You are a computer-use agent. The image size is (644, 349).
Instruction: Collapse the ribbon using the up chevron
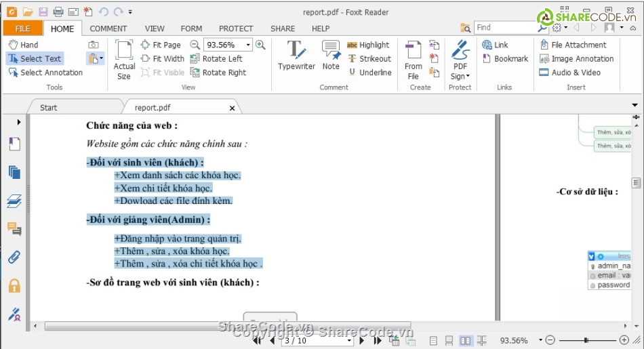[x=633, y=28]
